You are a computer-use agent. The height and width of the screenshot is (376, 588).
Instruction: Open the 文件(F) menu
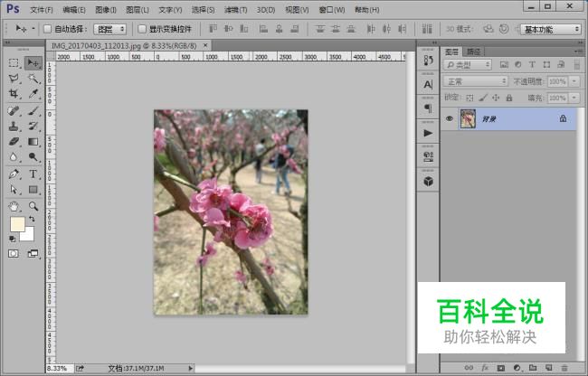42,10
